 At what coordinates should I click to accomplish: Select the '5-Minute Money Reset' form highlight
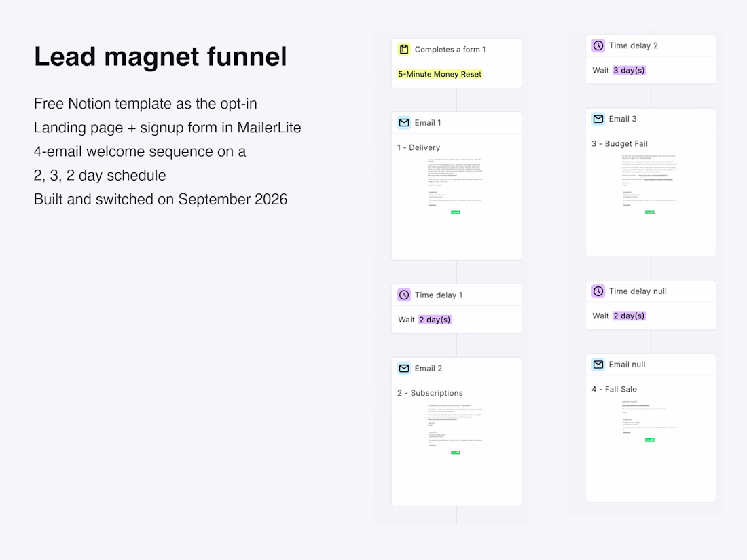point(440,74)
